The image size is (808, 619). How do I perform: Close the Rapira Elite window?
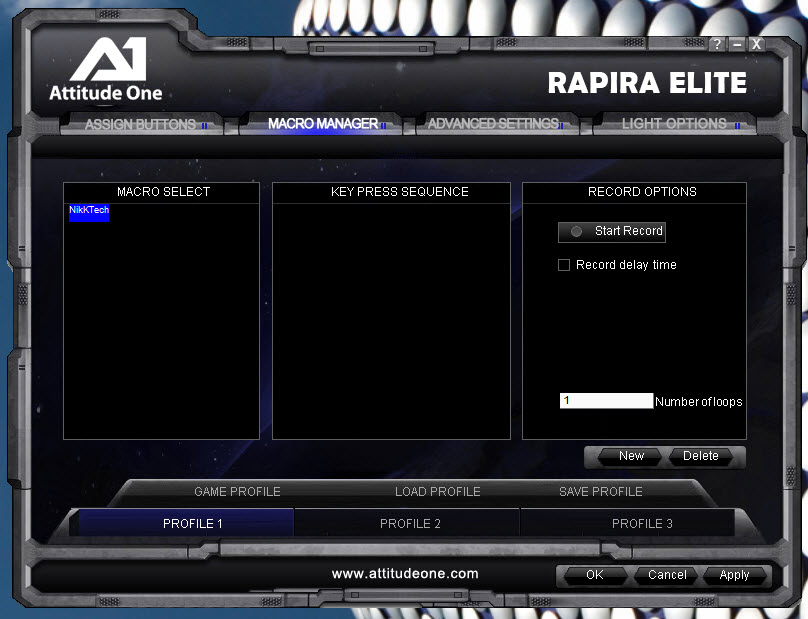(756, 44)
